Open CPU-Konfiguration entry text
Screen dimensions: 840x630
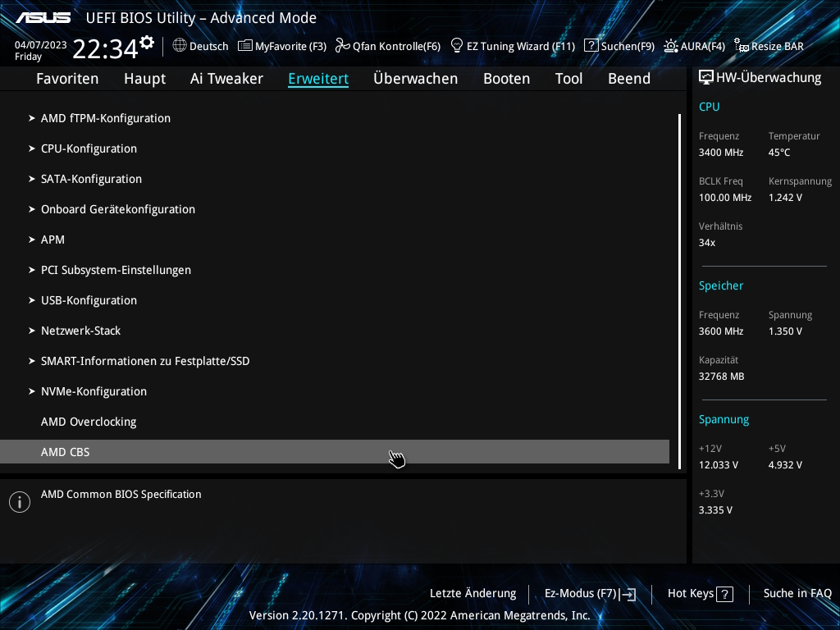point(89,149)
